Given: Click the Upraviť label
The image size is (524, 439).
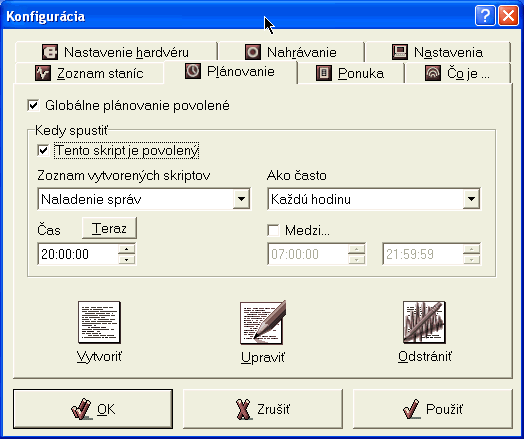Looking at the screenshot, I should point(263,357).
